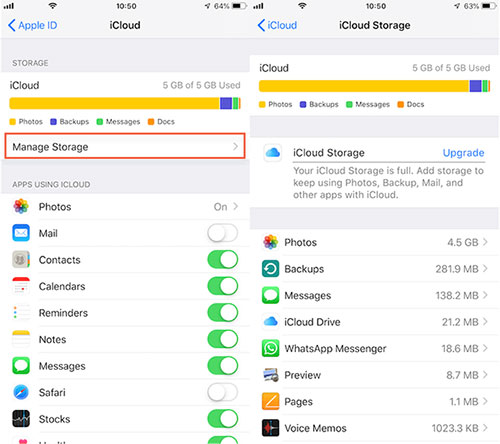Viewport: 500px width, 444px height.
Task: Tap the Pages app icon
Action: 270,401
